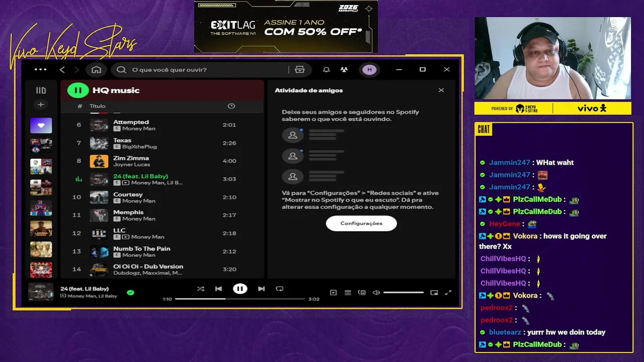Viewport: 644px width, 362px height.
Task: Pause HQ music with the green button
Action: (78, 90)
